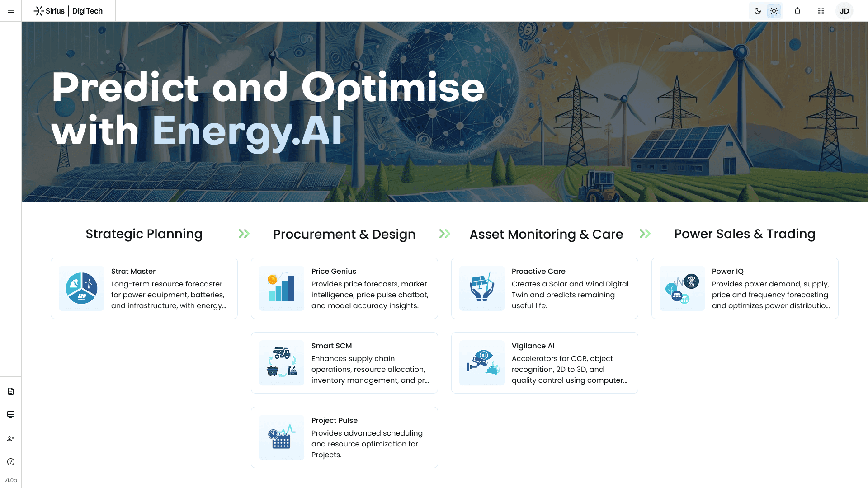Click the Vigilance AI camera icon
Image resolution: width=868 pixels, height=488 pixels.
click(481, 363)
